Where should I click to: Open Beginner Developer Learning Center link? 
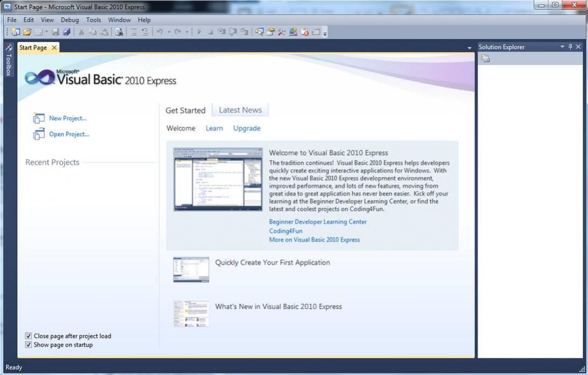(318, 222)
